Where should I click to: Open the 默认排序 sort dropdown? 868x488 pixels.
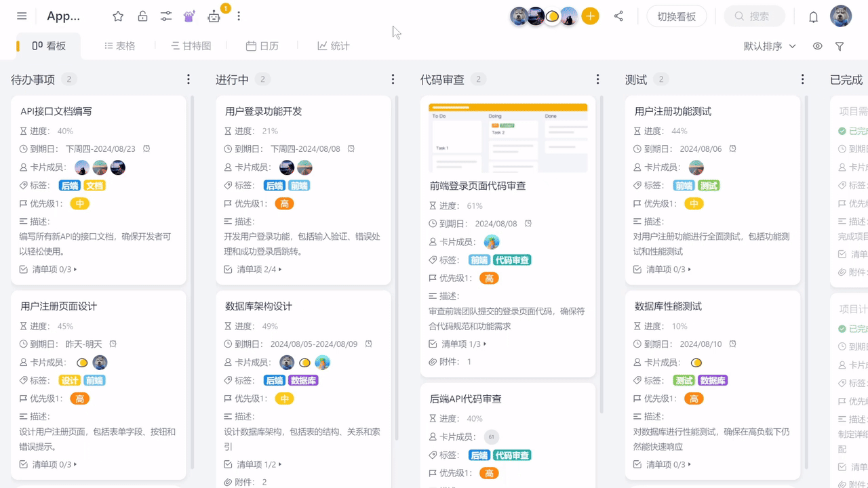click(770, 46)
